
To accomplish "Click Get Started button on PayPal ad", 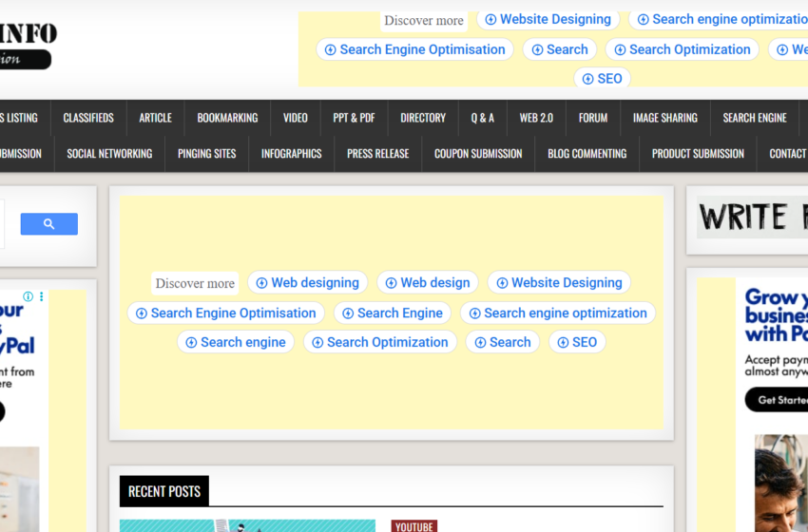I will coord(777,400).
